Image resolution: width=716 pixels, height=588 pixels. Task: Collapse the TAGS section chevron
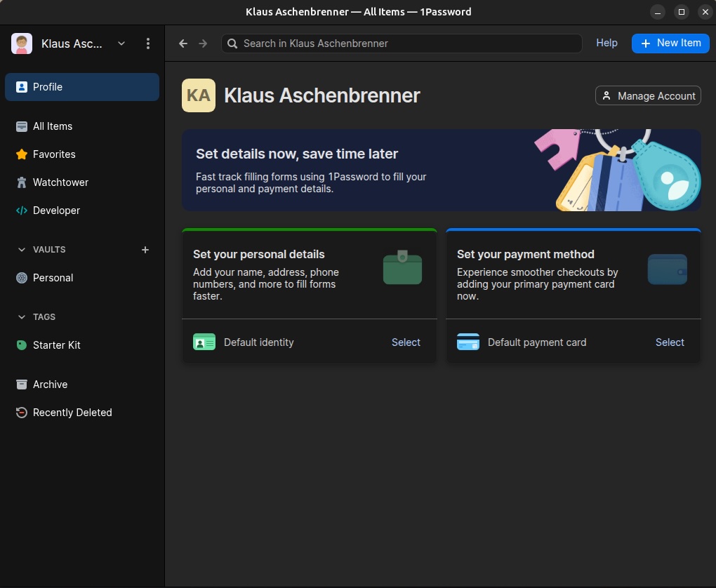click(x=22, y=317)
